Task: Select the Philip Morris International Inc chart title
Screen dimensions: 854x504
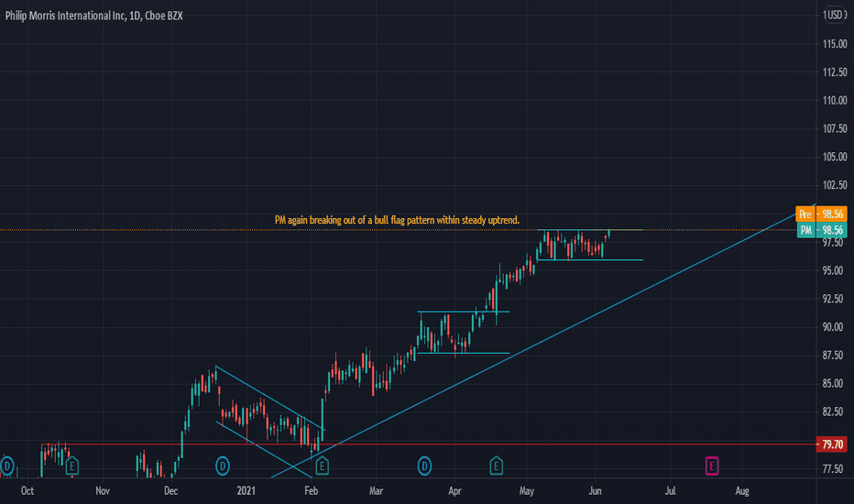Action: [93, 16]
